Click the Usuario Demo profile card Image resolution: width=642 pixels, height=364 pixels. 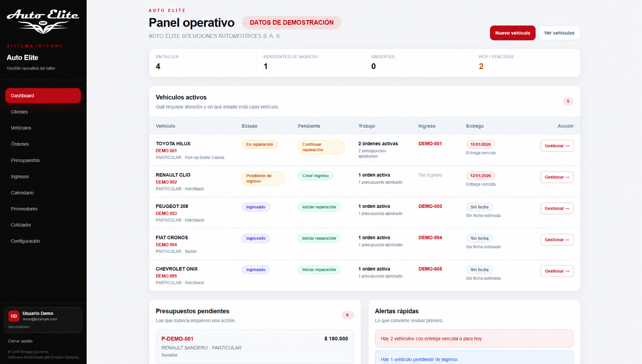[x=43, y=320]
